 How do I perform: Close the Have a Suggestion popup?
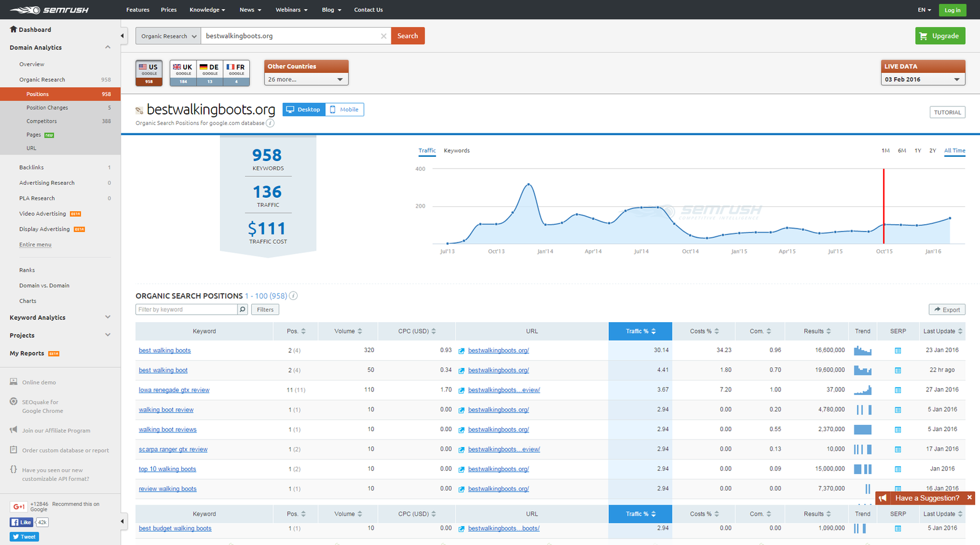click(970, 498)
